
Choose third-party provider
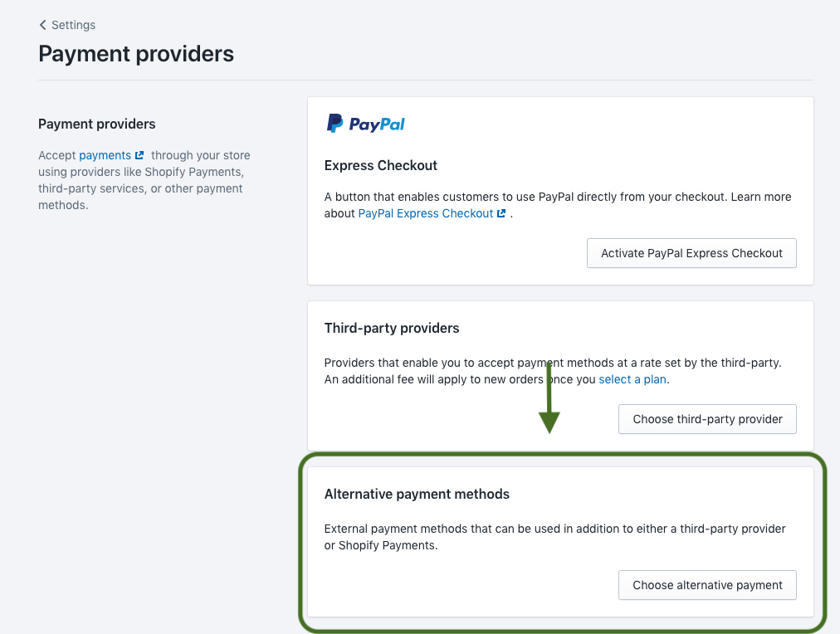pyautogui.click(x=707, y=419)
